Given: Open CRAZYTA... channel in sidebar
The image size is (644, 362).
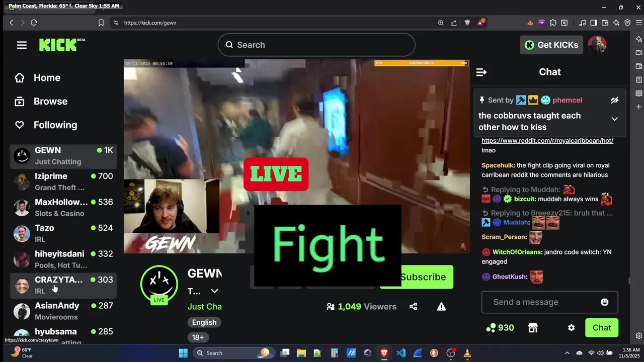Looking at the screenshot, I should point(63,285).
